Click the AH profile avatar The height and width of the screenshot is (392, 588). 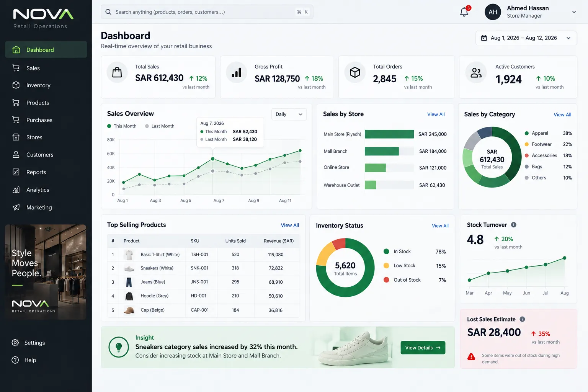click(493, 12)
